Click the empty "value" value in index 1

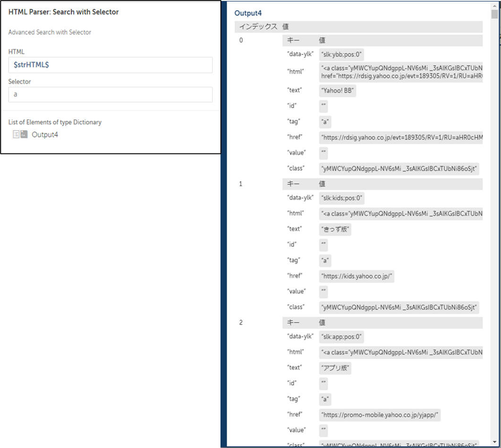323,292
